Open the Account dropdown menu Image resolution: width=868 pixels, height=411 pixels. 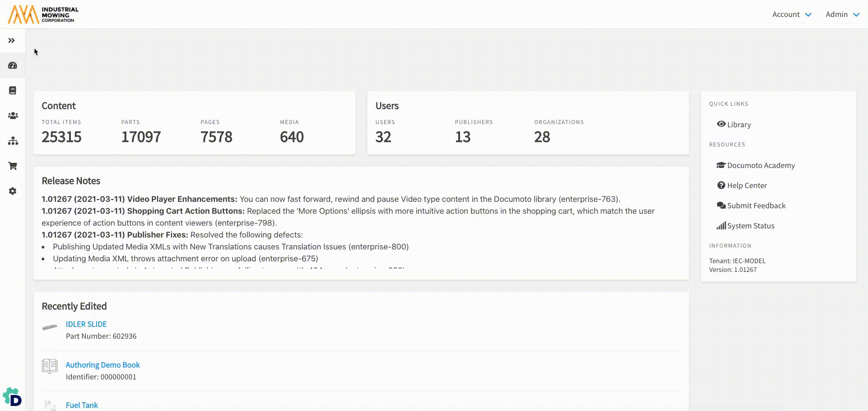tap(791, 15)
